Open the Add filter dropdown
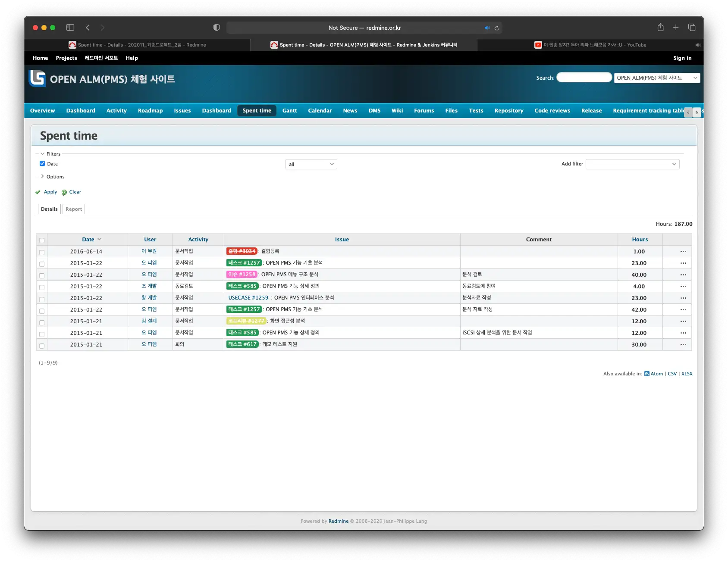 tap(632, 164)
